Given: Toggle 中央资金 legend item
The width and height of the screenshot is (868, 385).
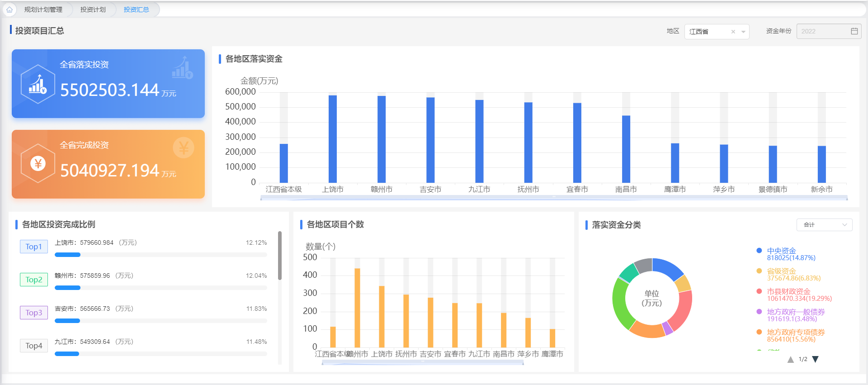Looking at the screenshot, I should (x=781, y=251).
